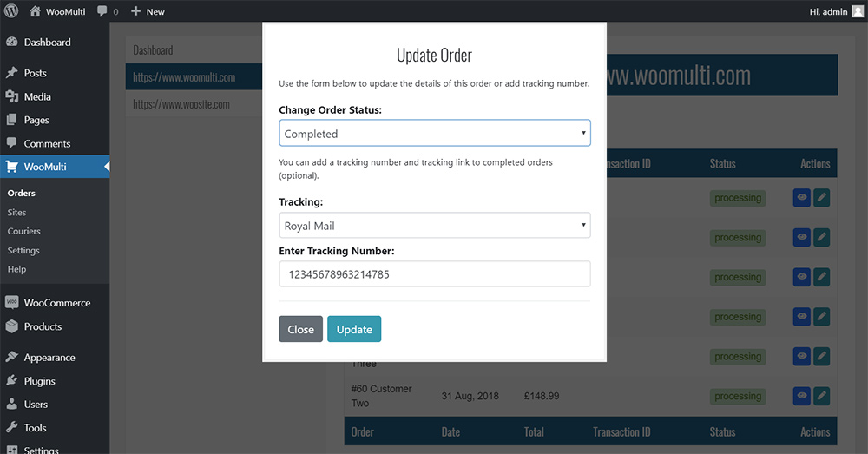Click the WordPress logo icon
Image resolution: width=868 pixels, height=454 pixels.
click(11, 11)
